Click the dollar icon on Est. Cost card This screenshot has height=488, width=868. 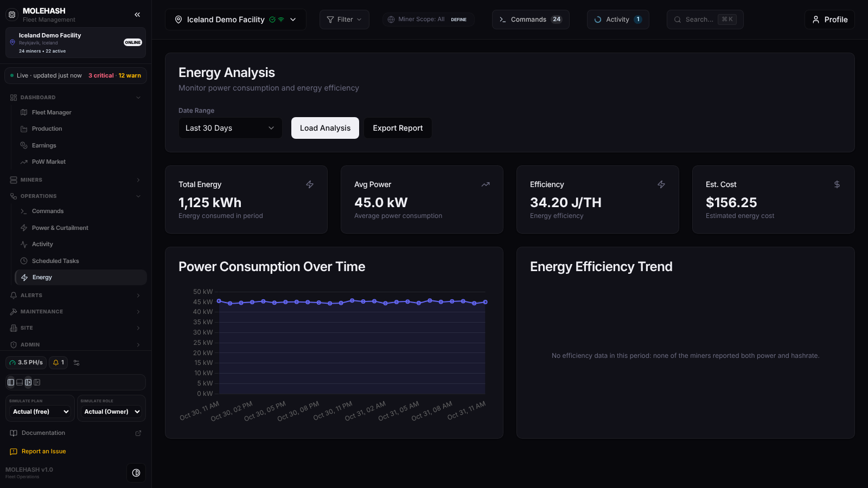[x=837, y=184]
